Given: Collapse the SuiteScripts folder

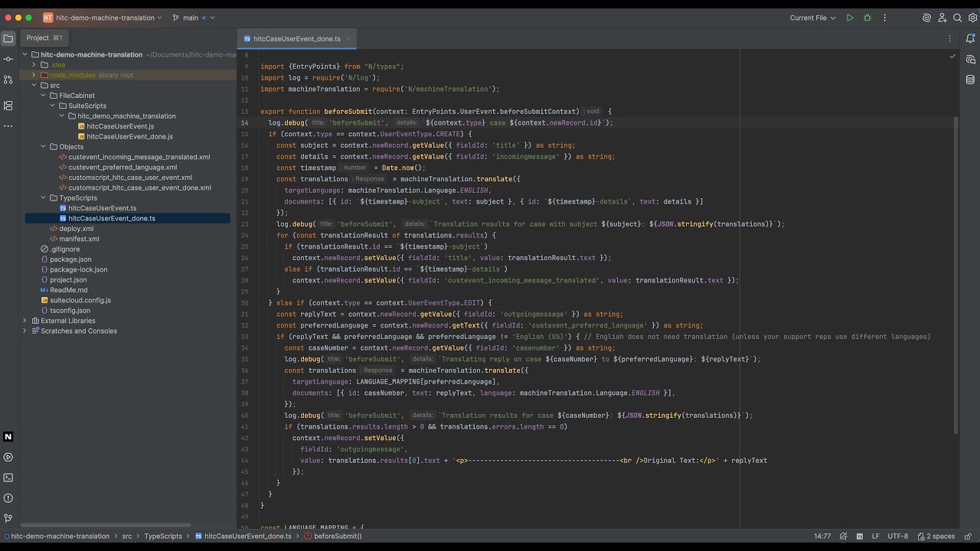Looking at the screenshot, I should click(52, 106).
